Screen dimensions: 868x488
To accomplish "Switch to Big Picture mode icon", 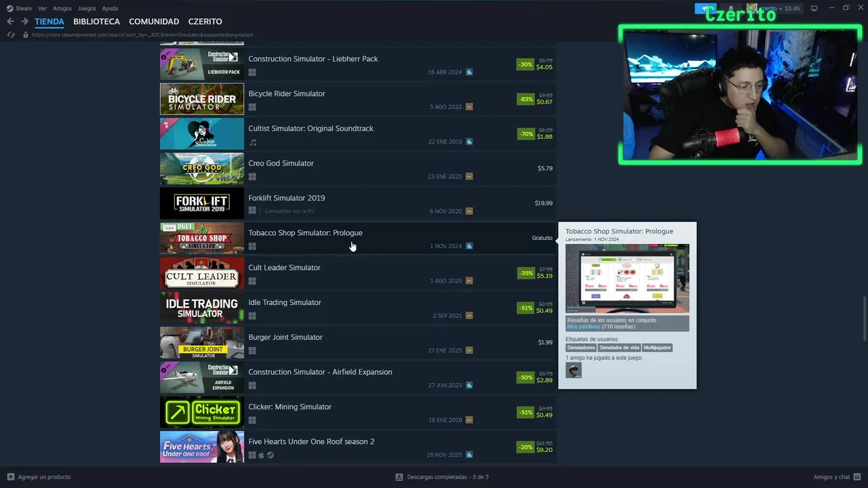I will (814, 8).
